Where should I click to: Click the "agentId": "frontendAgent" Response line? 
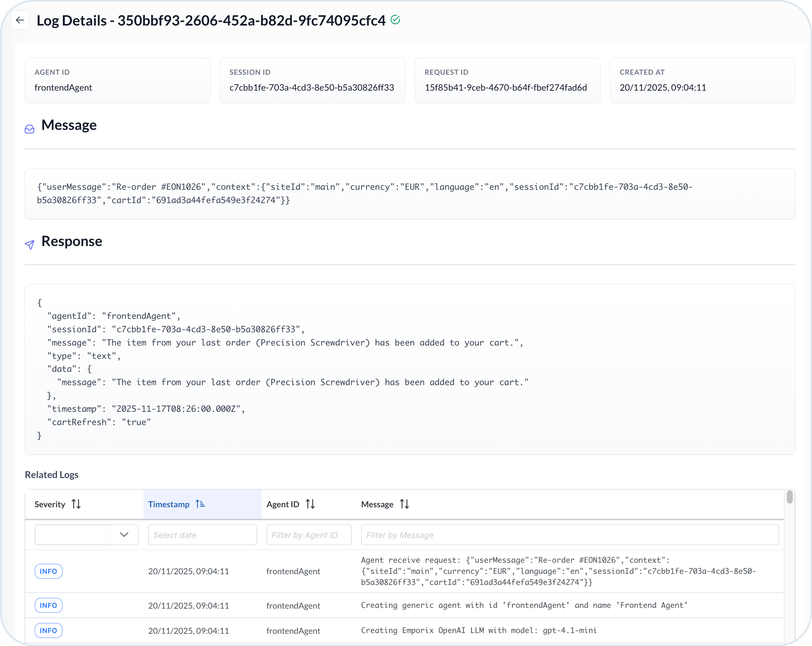114,316
